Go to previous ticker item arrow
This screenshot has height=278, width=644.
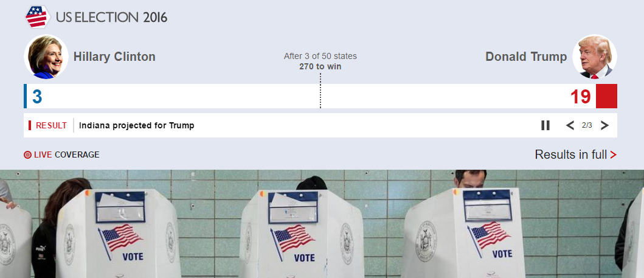point(570,125)
